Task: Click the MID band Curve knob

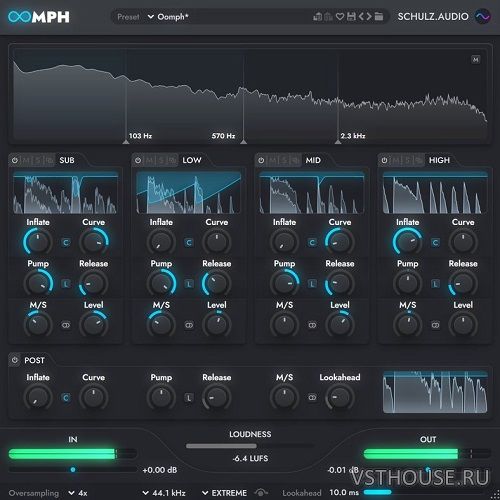Action: click(340, 242)
